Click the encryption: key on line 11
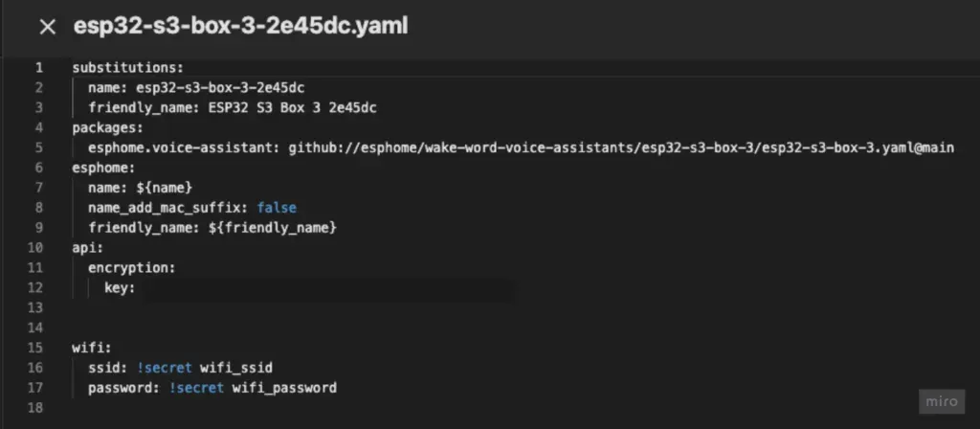The width and height of the screenshot is (980, 429). point(131,268)
